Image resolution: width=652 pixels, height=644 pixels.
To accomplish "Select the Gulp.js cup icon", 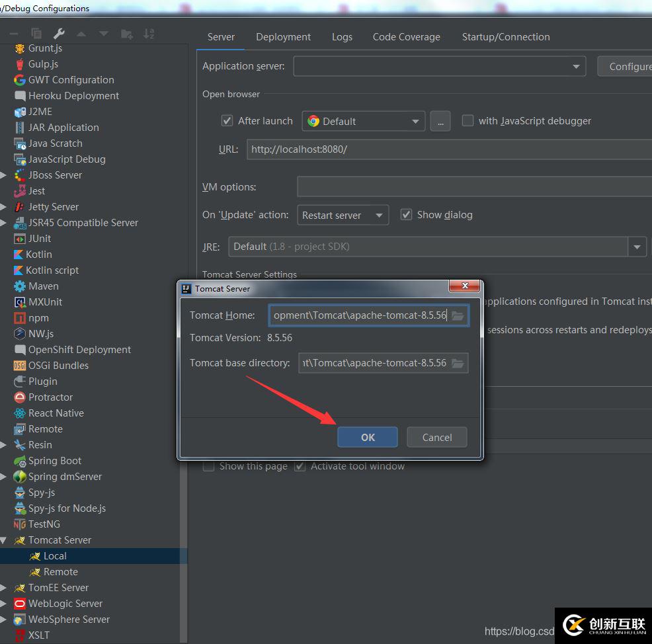I will pyautogui.click(x=20, y=64).
